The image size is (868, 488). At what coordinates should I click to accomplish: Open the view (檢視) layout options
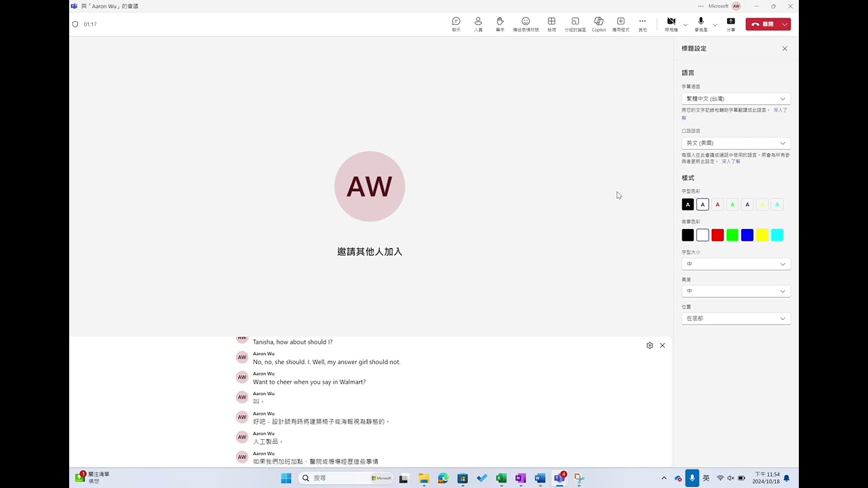551,24
